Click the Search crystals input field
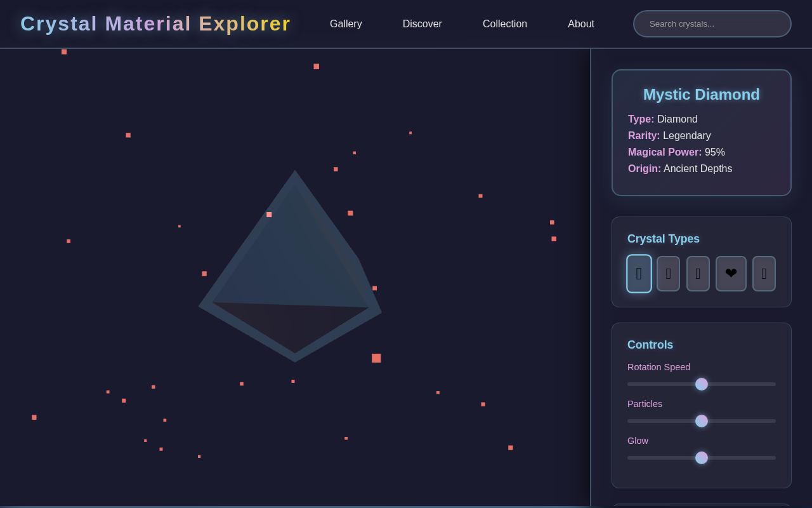The width and height of the screenshot is (812, 508). pyautogui.click(x=712, y=23)
